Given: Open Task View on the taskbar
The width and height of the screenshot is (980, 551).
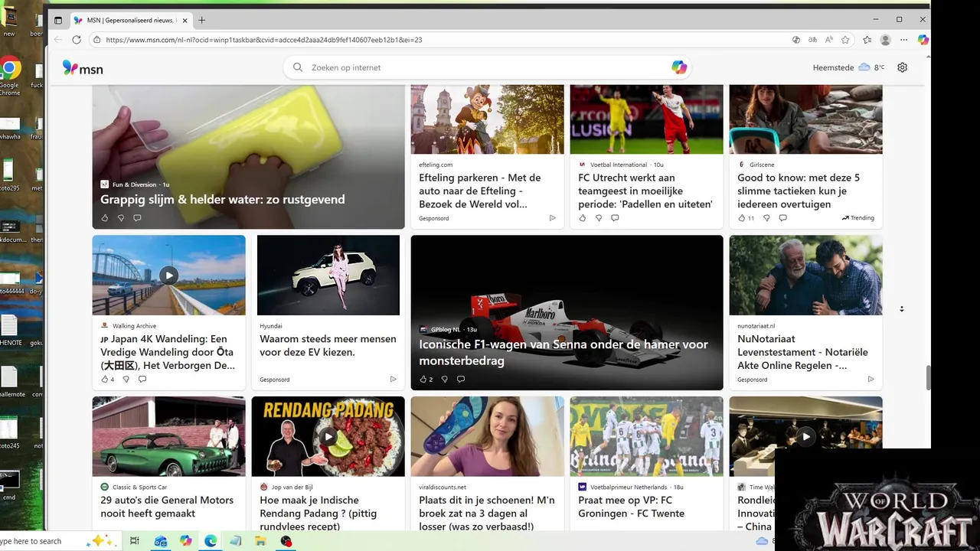Looking at the screenshot, I should click(x=135, y=541).
